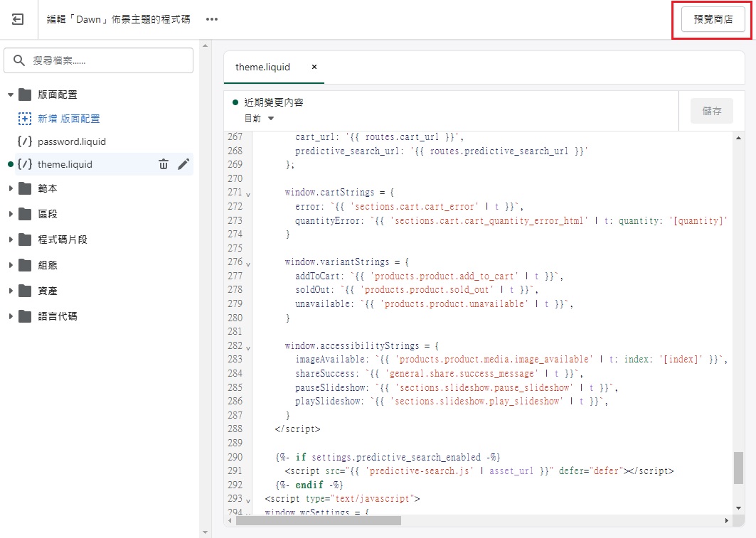Open the three-dot more actions menu
The height and width of the screenshot is (538, 756).
coord(212,19)
